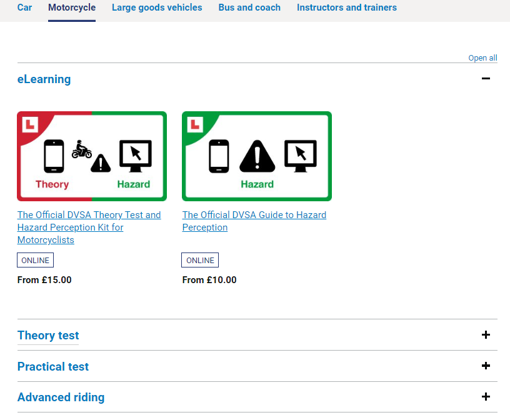Click the red Theory label on the kit card

coord(52,184)
